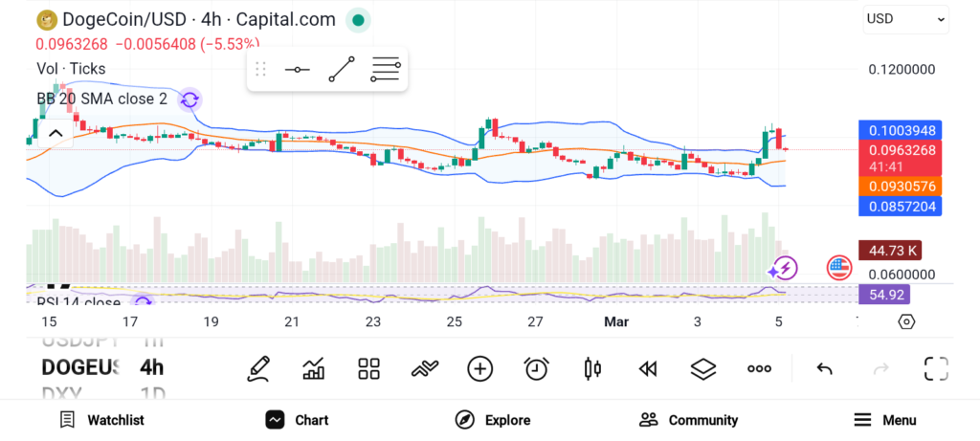The image size is (980, 441).
Task: Undo the last chart action
Action: (824, 368)
